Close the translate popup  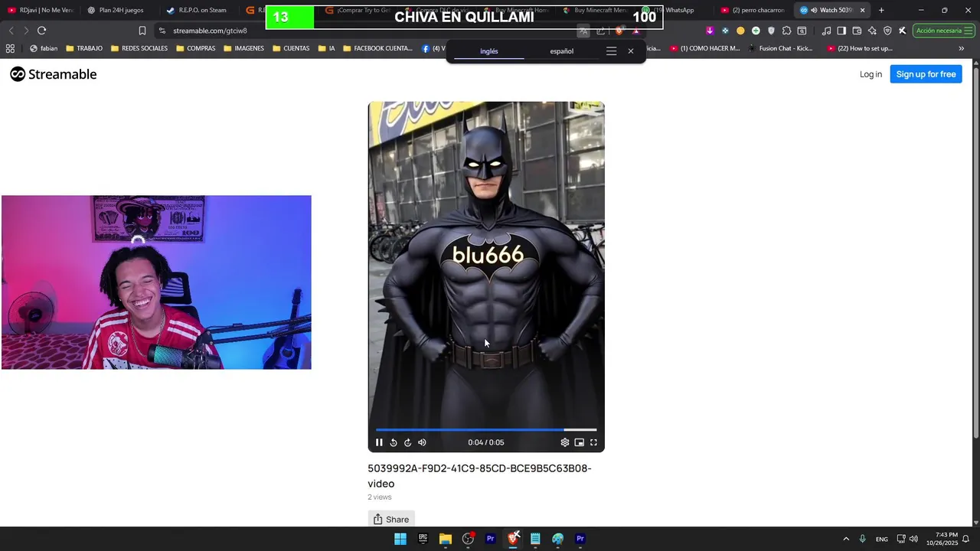coord(631,51)
